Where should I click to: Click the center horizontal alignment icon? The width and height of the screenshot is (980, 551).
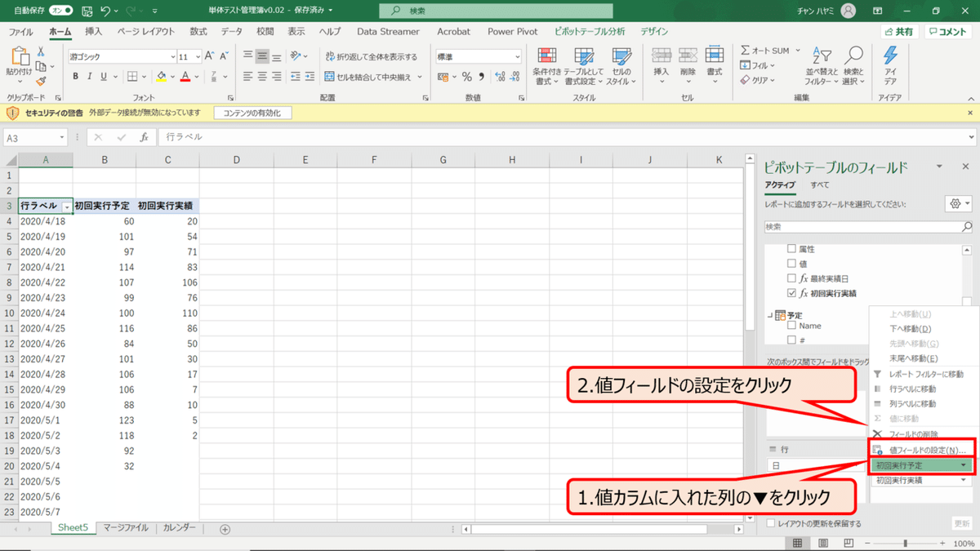(263, 77)
